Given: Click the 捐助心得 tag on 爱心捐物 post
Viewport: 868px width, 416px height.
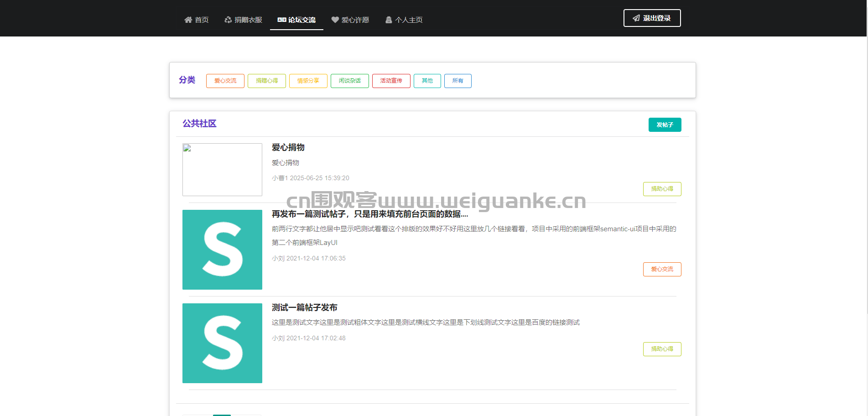Looking at the screenshot, I should point(662,189).
